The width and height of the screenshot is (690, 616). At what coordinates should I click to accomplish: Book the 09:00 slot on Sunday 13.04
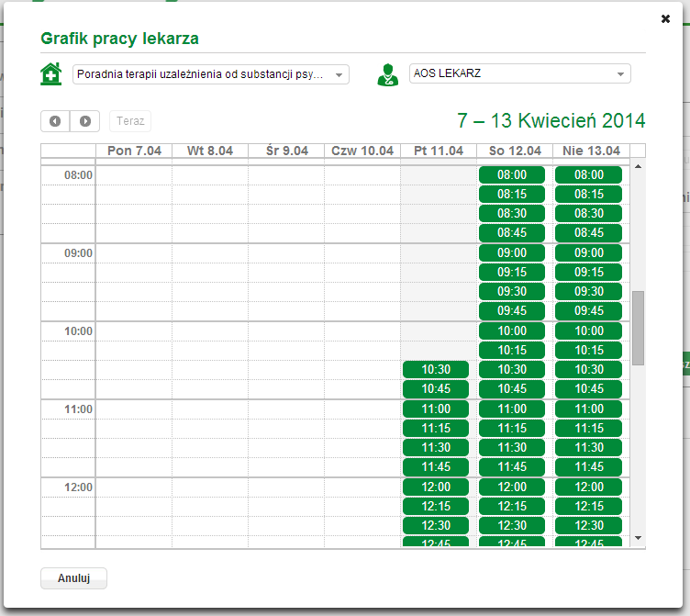pyautogui.click(x=588, y=252)
